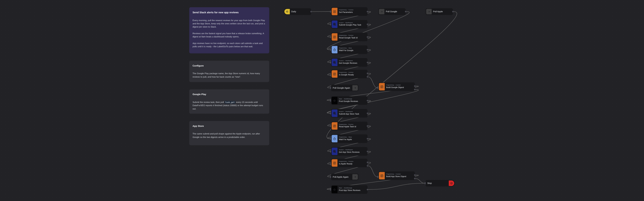This screenshot has height=201, width=644.
Task: Click the Google Play note heading
Action: pyautogui.click(x=199, y=94)
